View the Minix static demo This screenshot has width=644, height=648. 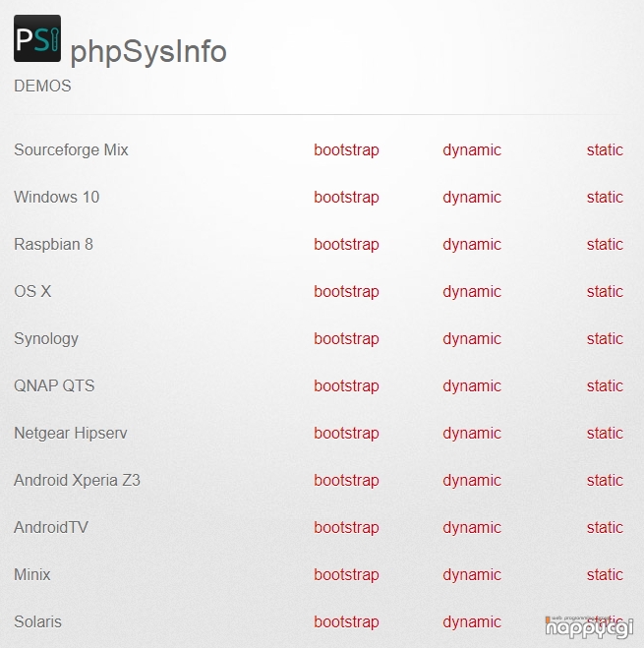pyautogui.click(x=605, y=575)
